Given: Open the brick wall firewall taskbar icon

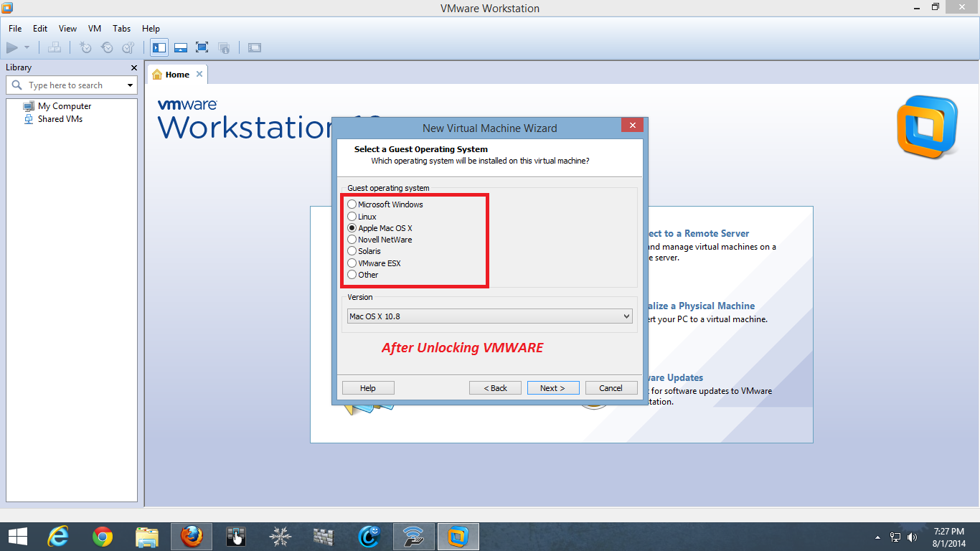Looking at the screenshot, I should [x=324, y=537].
